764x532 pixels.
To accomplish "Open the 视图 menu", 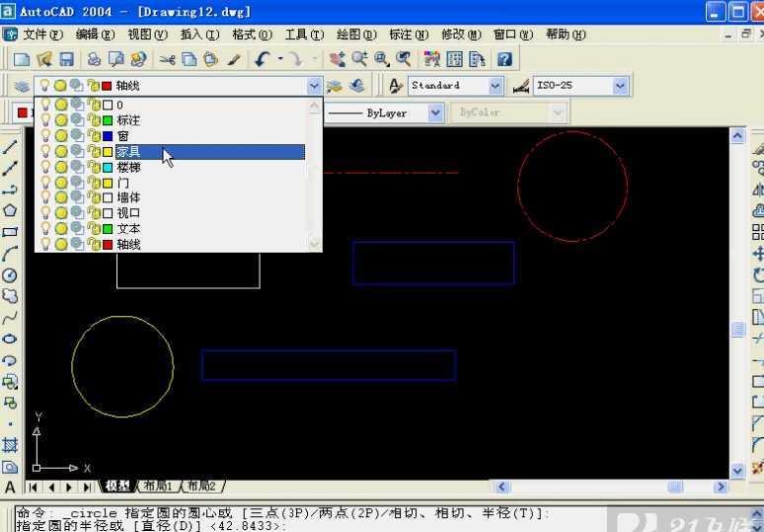I will [147, 35].
